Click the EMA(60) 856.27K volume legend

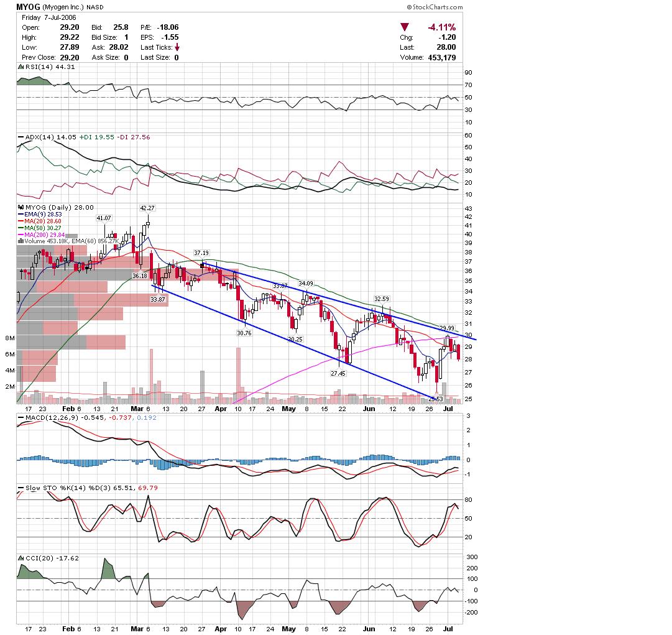96,241
